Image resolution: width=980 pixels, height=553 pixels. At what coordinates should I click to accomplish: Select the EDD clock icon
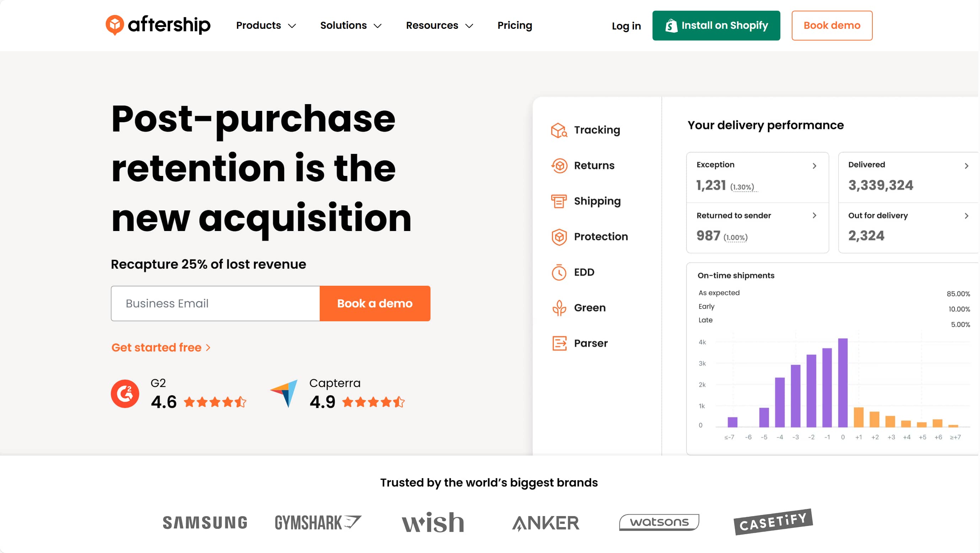click(x=559, y=272)
